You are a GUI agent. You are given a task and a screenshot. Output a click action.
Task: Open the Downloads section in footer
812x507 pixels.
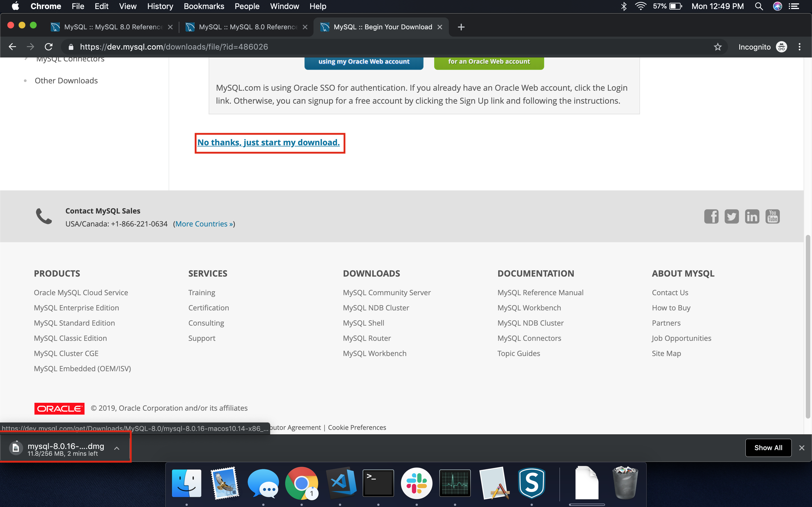371,273
